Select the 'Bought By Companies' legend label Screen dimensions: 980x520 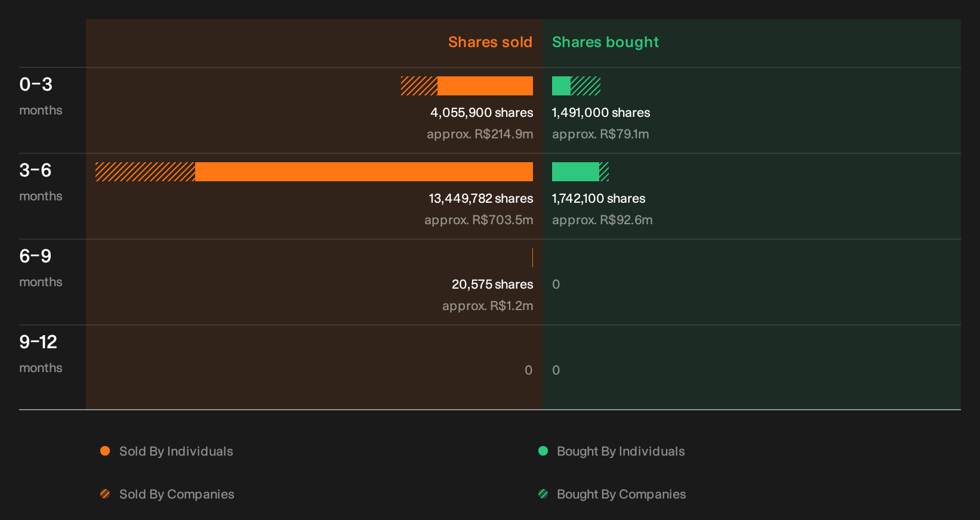[x=621, y=494]
